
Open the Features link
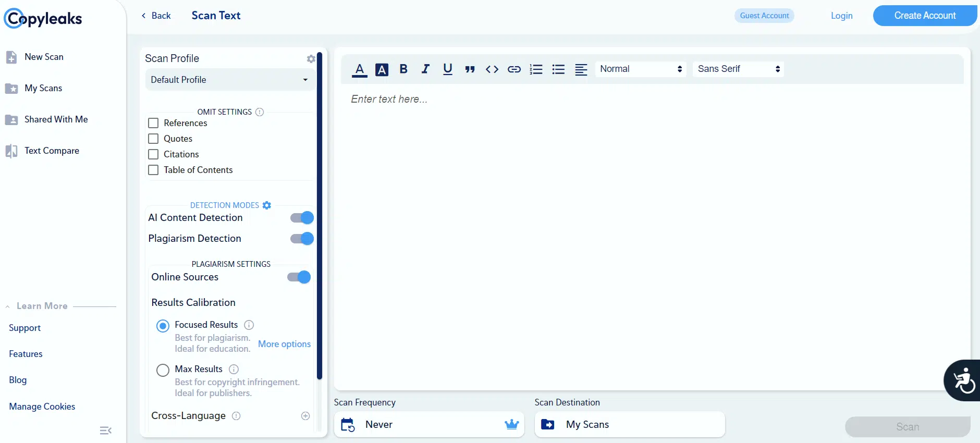coord(26,354)
